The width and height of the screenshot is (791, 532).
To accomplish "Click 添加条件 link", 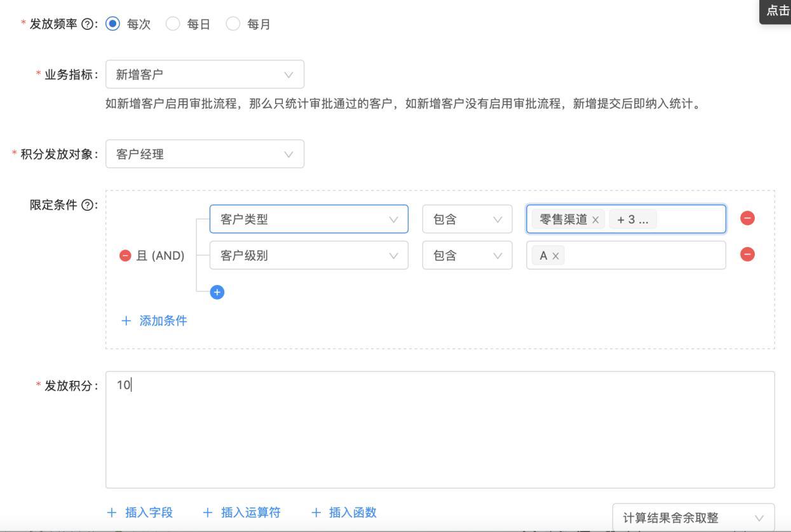I will (x=154, y=321).
